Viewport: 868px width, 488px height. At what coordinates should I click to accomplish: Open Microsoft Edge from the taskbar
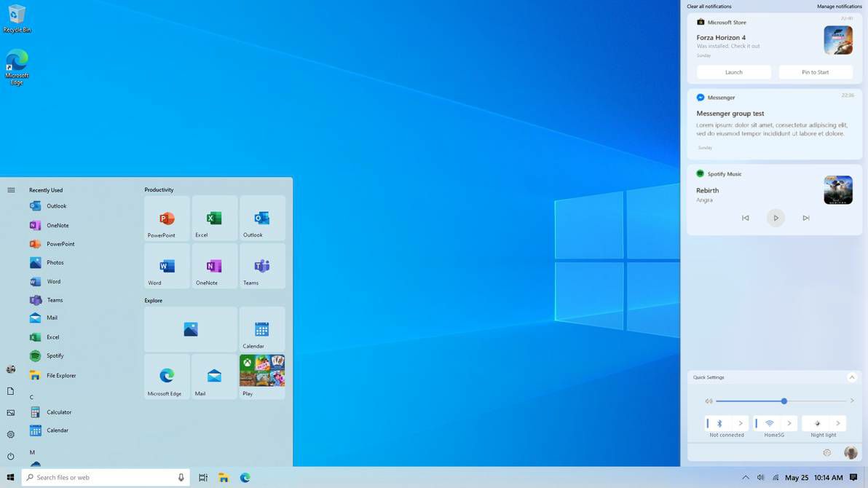pyautogui.click(x=245, y=478)
